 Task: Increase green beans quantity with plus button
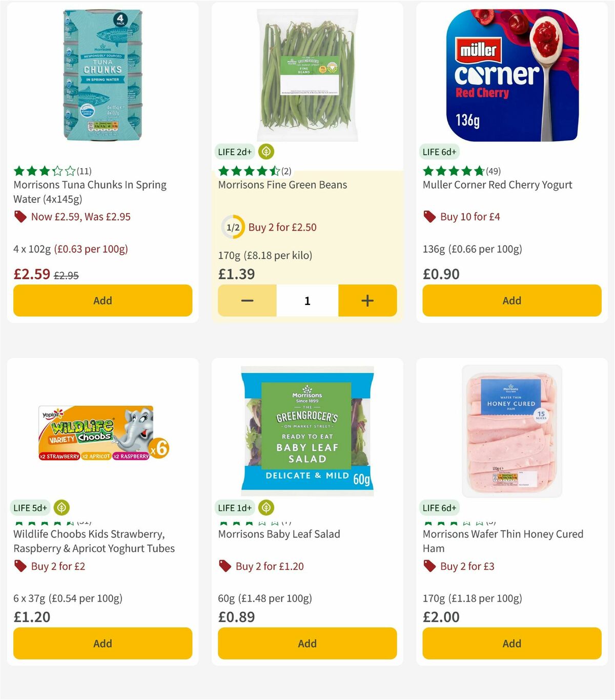click(367, 301)
